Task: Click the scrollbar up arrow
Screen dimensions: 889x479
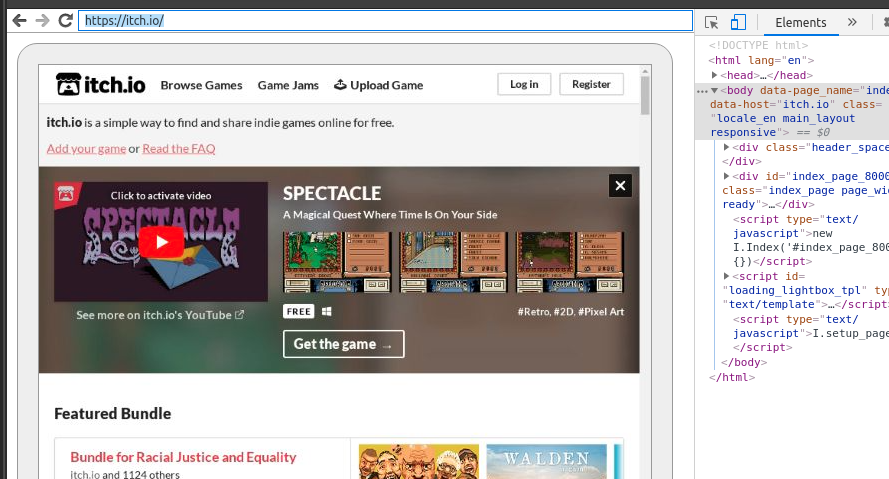Action: click(x=645, y=71)
